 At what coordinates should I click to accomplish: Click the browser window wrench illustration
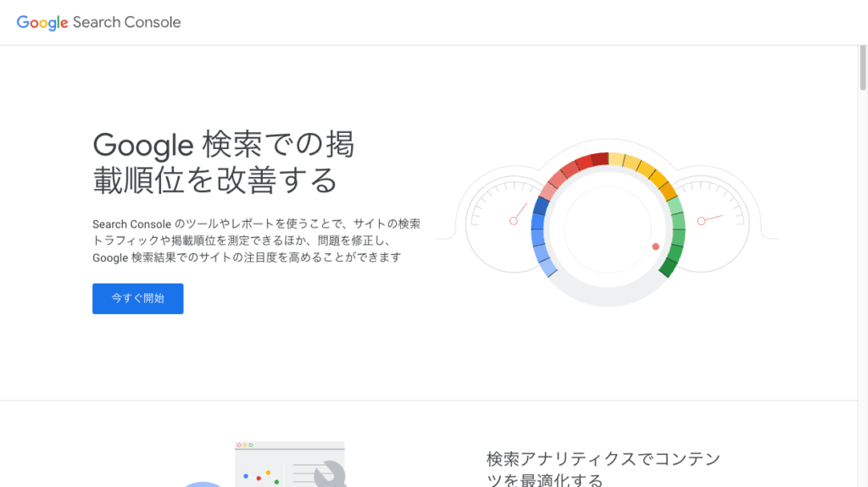pos(265,464)
